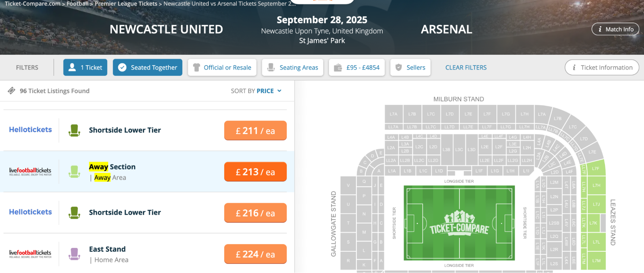The width and height of the screenshot is (644, 273).
Task: Enable the Official or Resale filter
Action: (222, 67)
